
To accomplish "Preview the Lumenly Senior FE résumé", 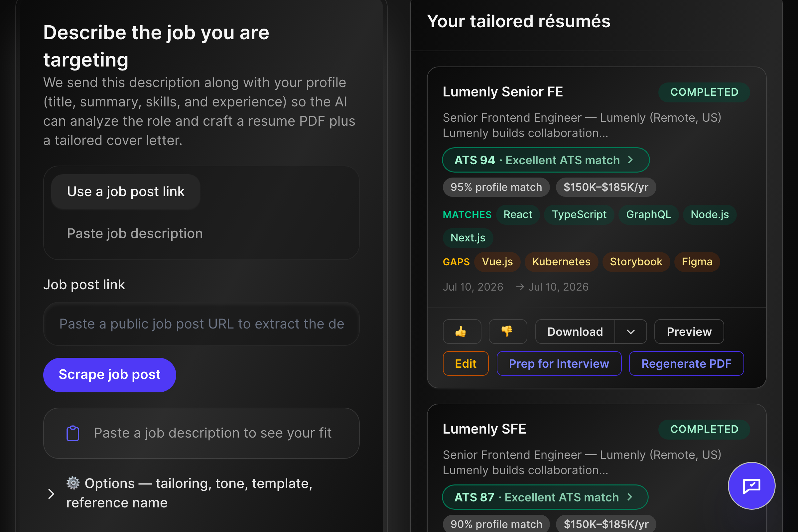I will tap(689, 332).
